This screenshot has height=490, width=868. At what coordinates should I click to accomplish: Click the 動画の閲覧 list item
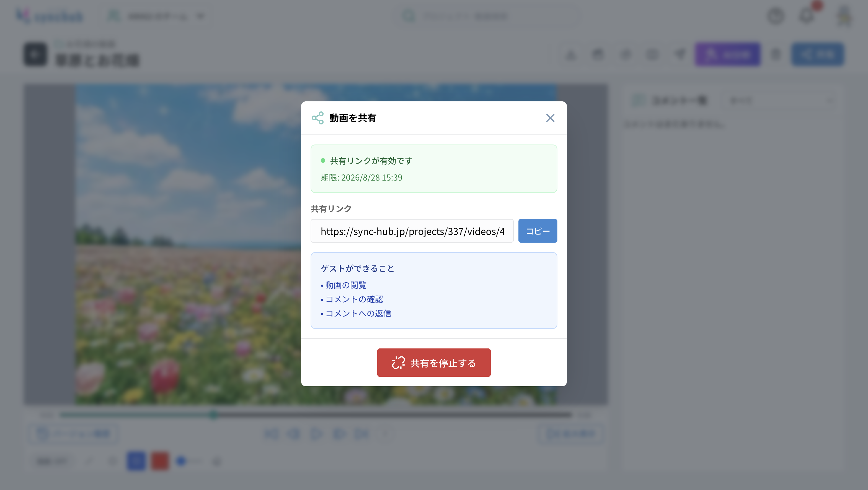345,285
